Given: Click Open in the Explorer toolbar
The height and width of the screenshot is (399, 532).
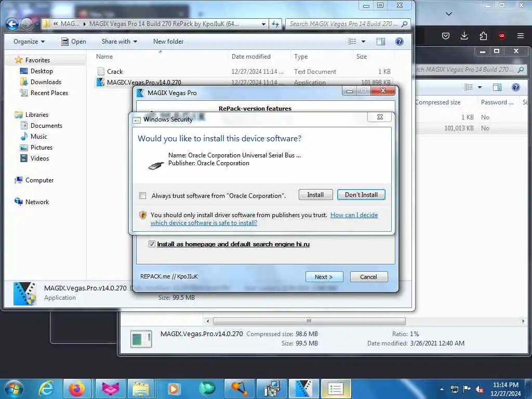Looking at the screenshot, I should click(74, 42).
